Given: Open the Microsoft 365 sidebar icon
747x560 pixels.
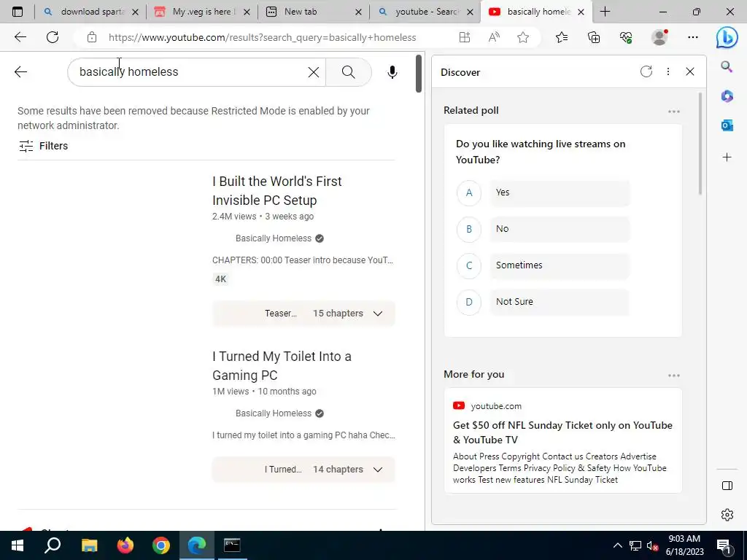Looking at the screenshot, I should [x=727, y=96].
